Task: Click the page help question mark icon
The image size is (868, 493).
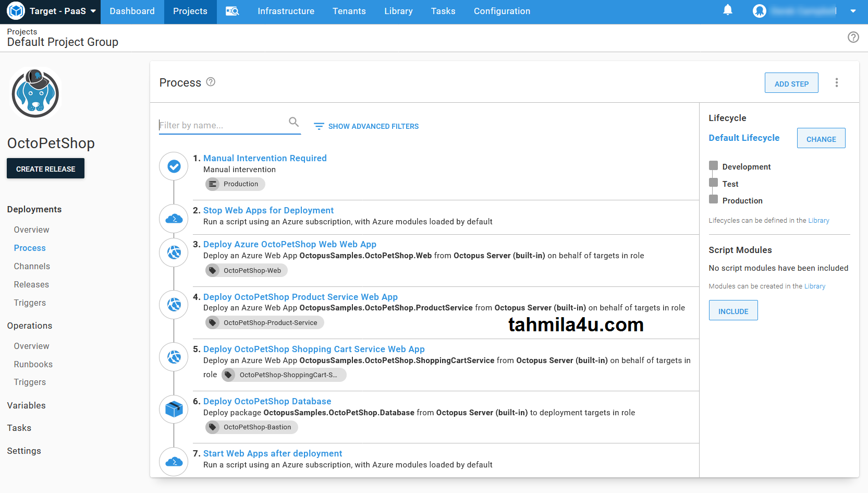Action: [x=853, y=37]
